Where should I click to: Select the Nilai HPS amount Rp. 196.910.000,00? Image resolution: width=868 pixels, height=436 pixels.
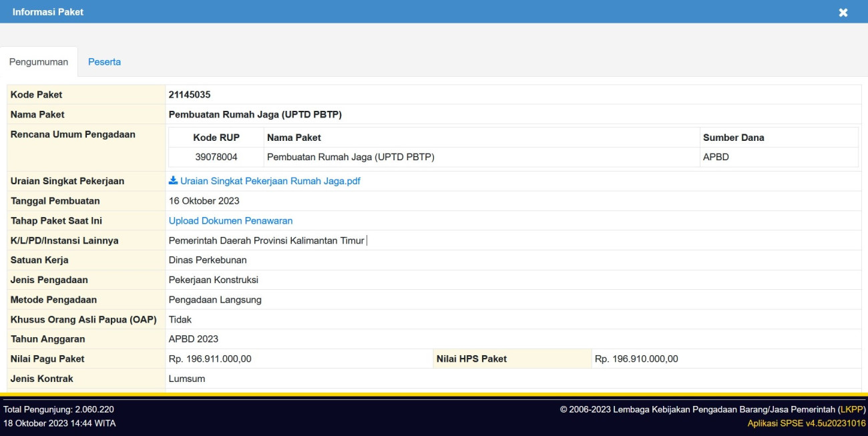coord(636,359)
